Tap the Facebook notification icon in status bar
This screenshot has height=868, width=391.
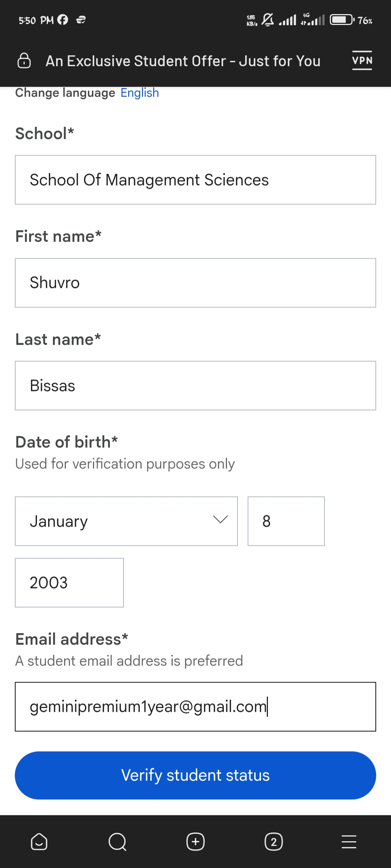63,20
